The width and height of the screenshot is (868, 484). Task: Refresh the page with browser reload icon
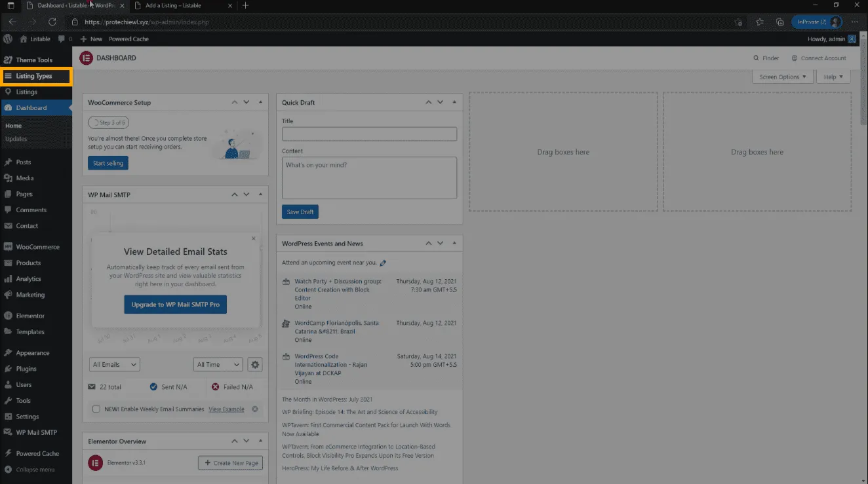point(52,22)
